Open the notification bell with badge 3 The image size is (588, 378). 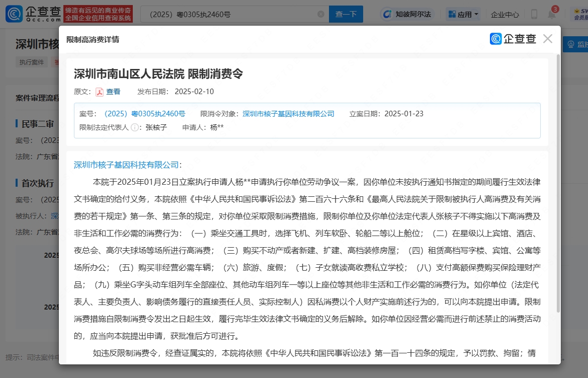click(552, 14)
